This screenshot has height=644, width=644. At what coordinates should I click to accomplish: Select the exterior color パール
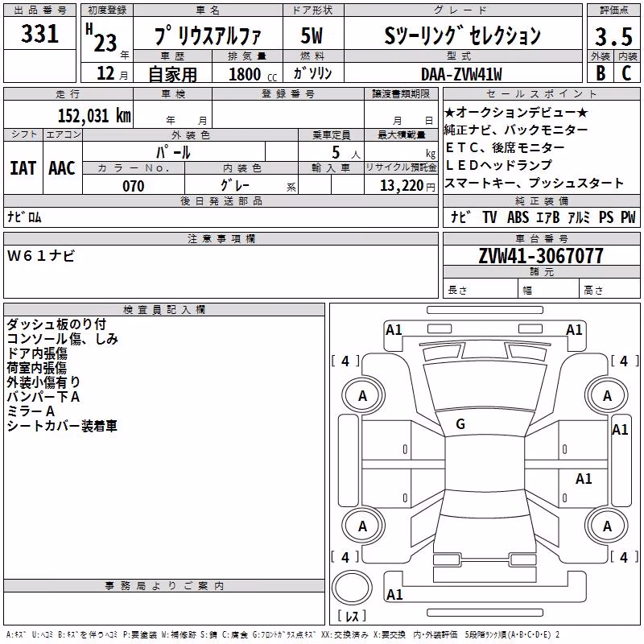(x=173, y=152)
